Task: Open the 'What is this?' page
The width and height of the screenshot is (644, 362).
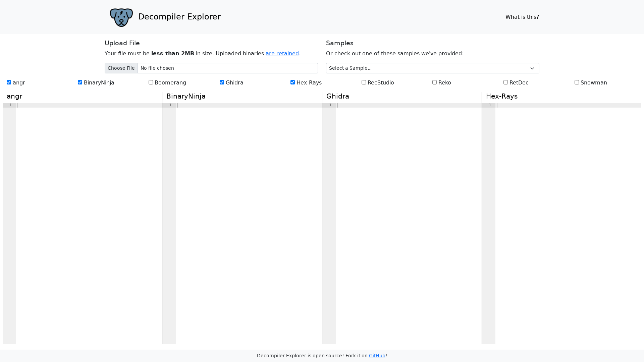Action: (x=522, y=17)
